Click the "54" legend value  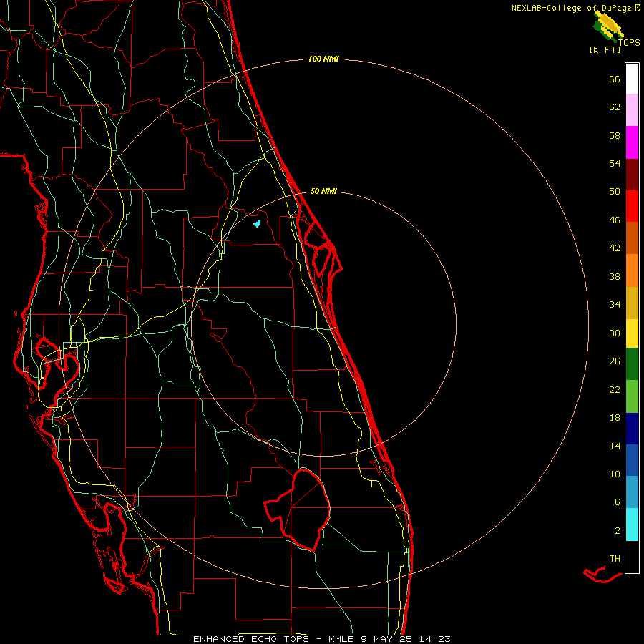coord(615,163)
